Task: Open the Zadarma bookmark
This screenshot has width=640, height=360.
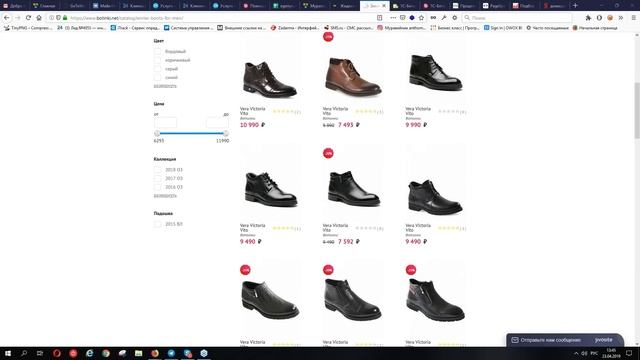Action: pyautogui.click(x=295, y=28)
